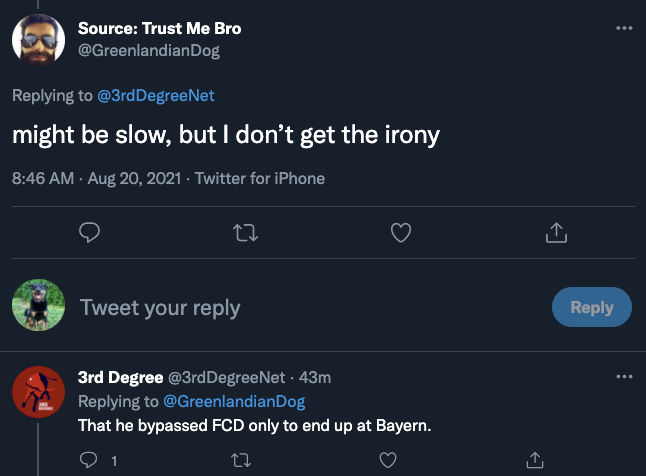Open the @GreenlandianDog mention in reply
Viewport: 646px width, 476px height.
click(x=233, y=401)
